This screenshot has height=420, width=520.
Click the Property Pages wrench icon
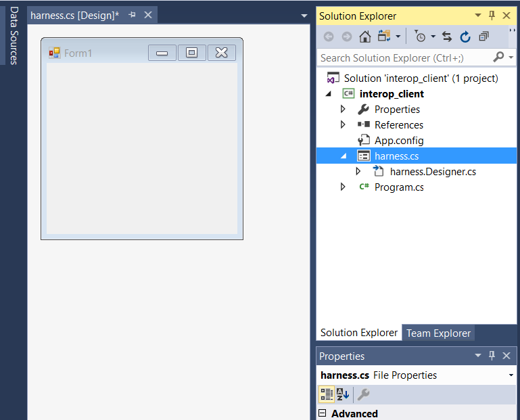(364, 394)
